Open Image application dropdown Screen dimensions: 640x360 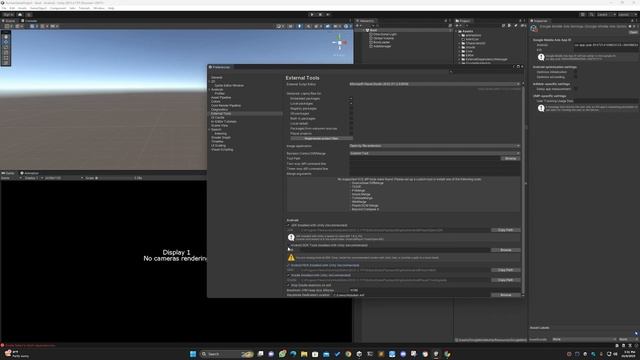tap(435, 146)
